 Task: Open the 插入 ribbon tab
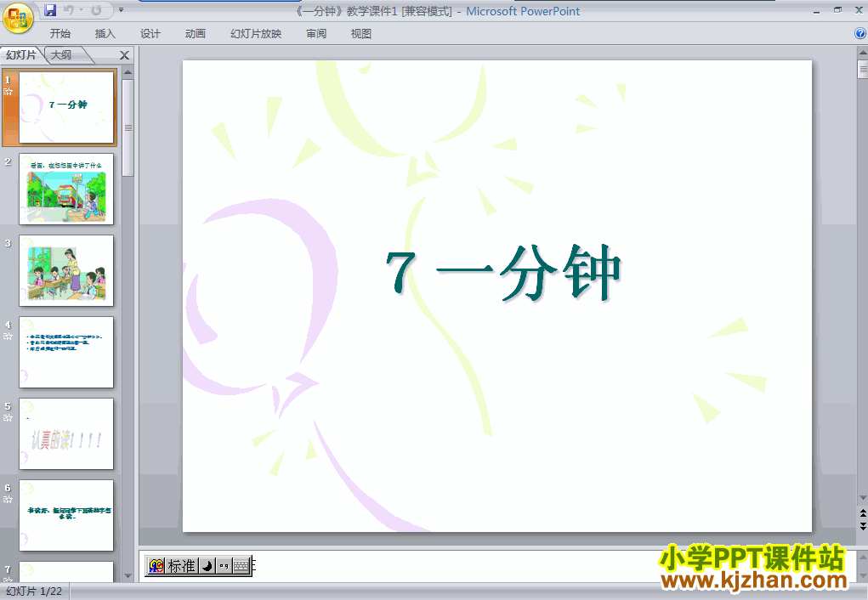(x=105, y=34)
